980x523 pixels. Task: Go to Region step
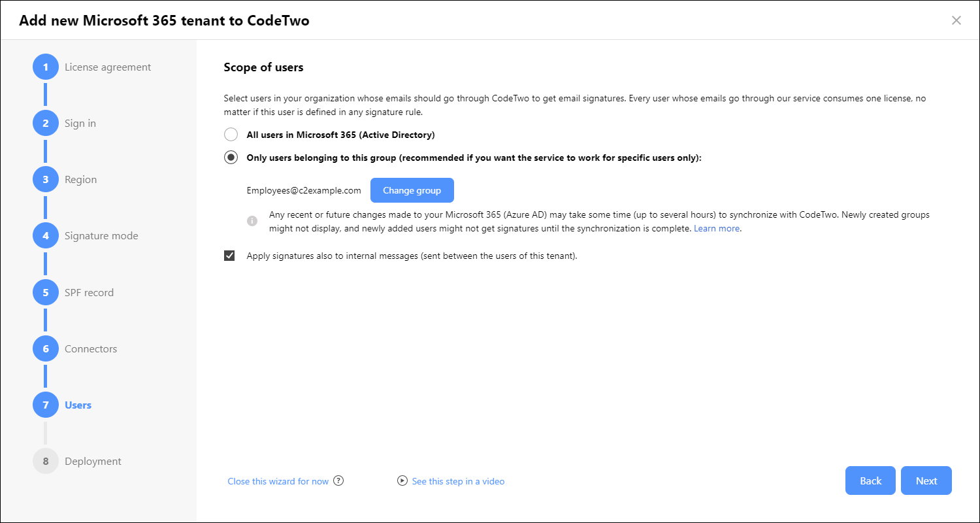point(81,179)
